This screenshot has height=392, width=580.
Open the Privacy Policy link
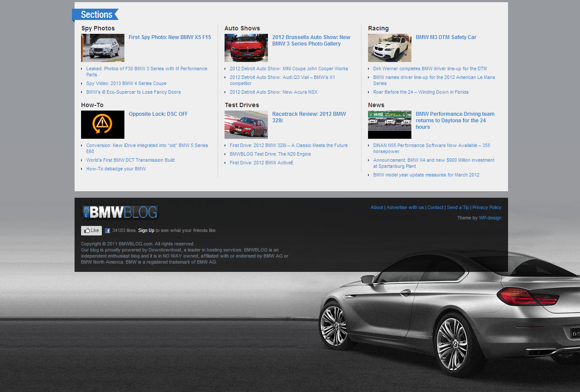tap(487, 207)
